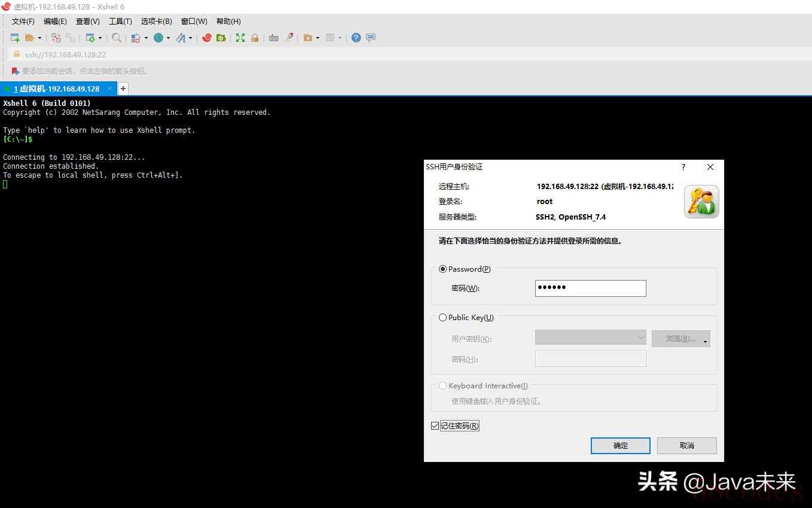Click the Open folder toolbar icon

point(29,38)
